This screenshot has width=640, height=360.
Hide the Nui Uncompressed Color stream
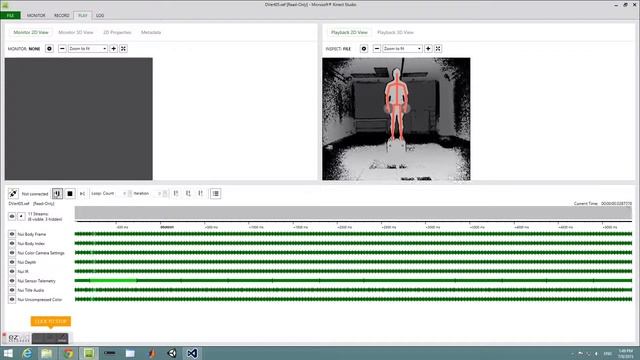click(12, 300)
